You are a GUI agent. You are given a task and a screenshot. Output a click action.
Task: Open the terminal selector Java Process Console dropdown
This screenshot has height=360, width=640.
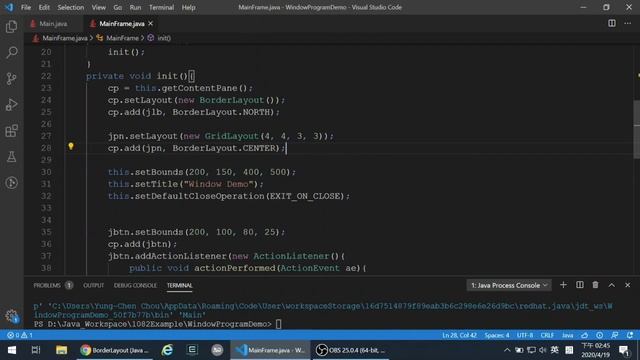pos(509,285)
